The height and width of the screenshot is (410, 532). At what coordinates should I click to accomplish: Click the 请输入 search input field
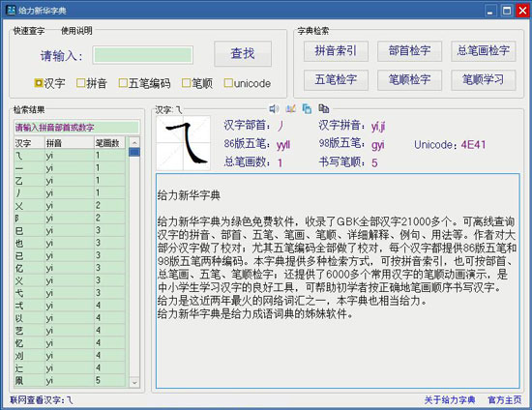(143, 55)
